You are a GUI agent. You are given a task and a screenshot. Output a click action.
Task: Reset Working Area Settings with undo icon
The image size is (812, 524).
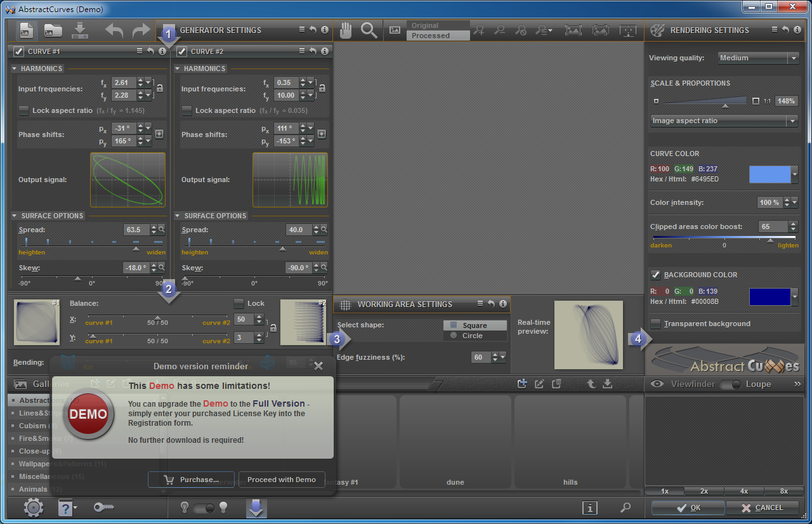coord(491,304)
